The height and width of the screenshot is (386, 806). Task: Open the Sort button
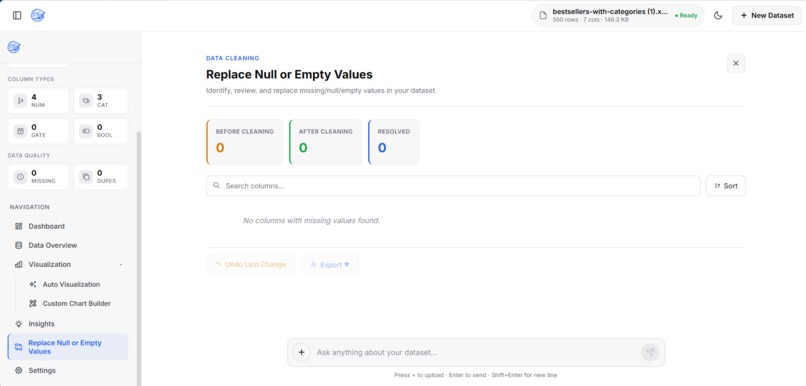point(725,186)
